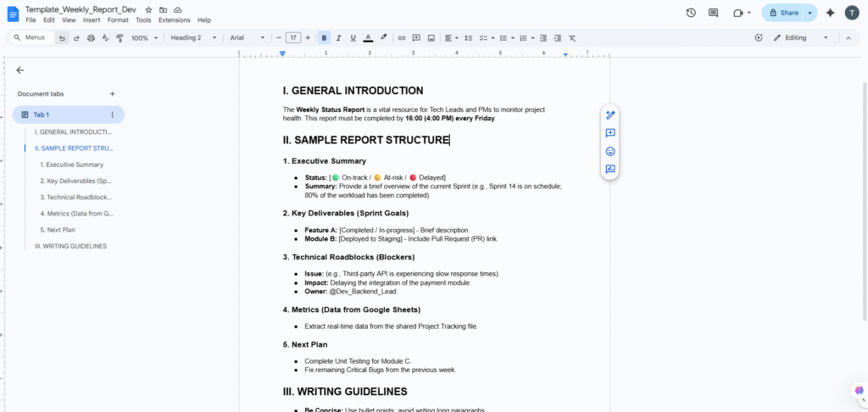This screenshot has height=412, width=868.
Task: Toggle underline formatting
Action: coord(353,38)
